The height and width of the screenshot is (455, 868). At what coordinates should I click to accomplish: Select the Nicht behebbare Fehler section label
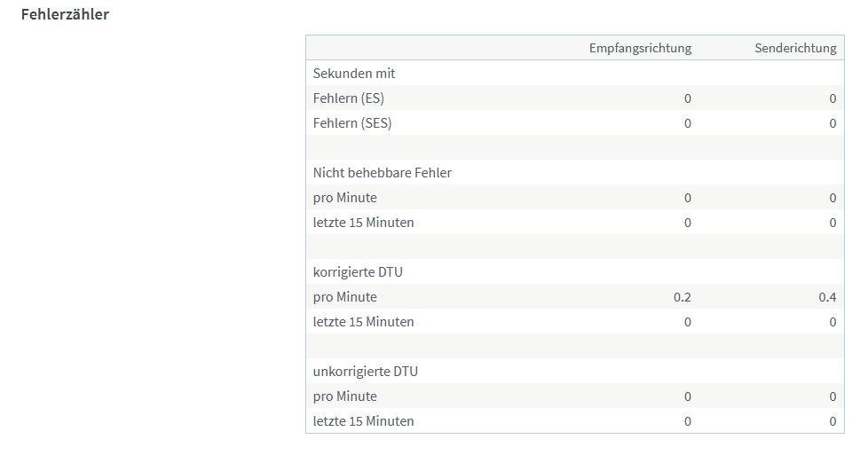coord(382,173)
